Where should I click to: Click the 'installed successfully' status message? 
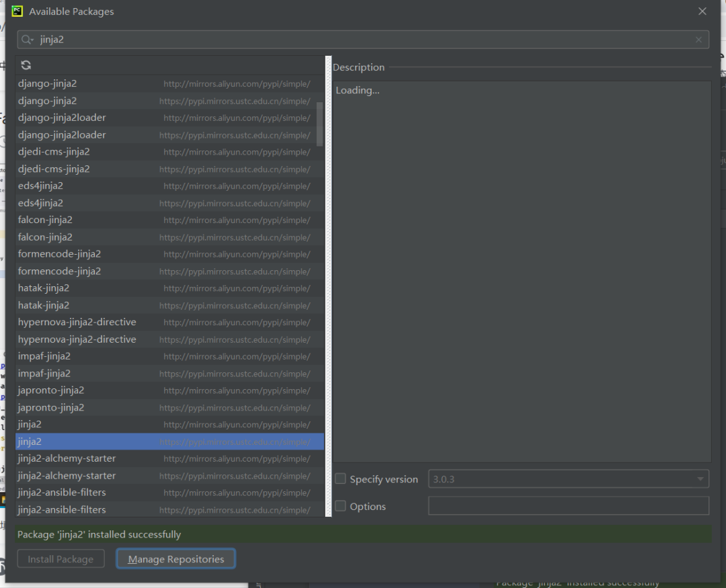pos(99,534)
